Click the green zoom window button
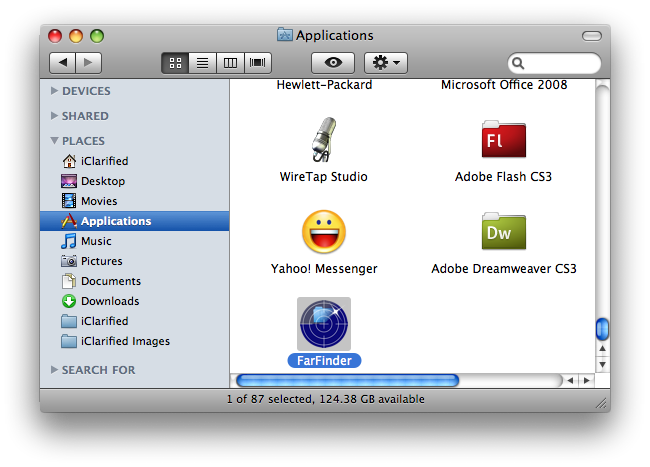 (97, 36)
